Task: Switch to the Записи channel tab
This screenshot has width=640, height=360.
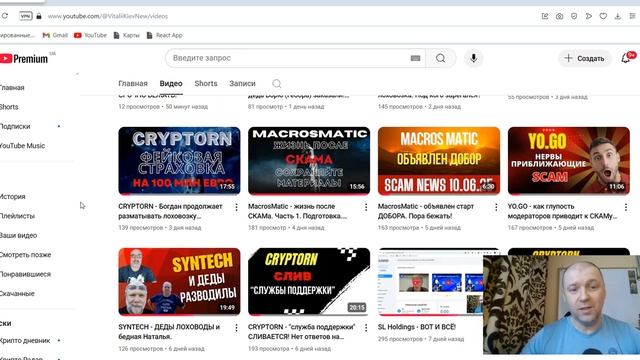Action: [242, 83]
